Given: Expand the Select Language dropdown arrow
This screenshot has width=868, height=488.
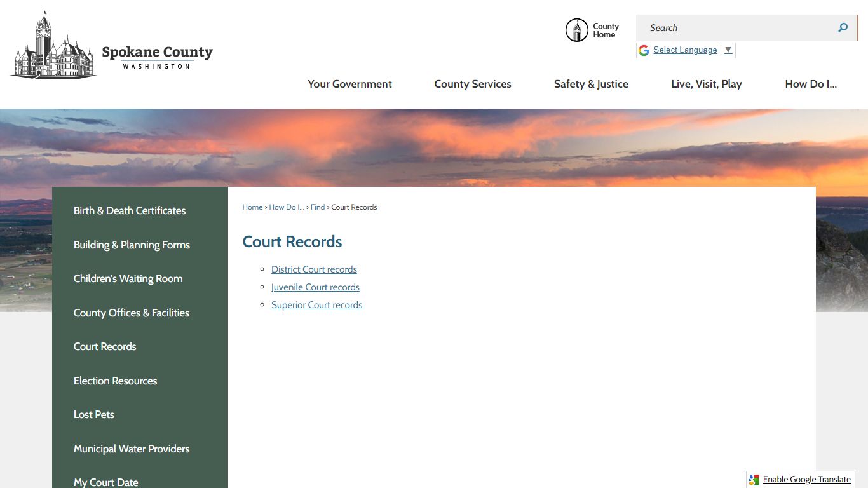Looking at the screenshot, I should pyautogui.click(x=728, y=50).
